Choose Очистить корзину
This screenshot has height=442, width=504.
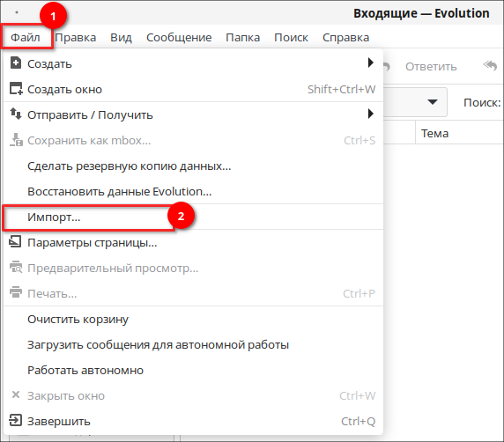tap(193, 320)
